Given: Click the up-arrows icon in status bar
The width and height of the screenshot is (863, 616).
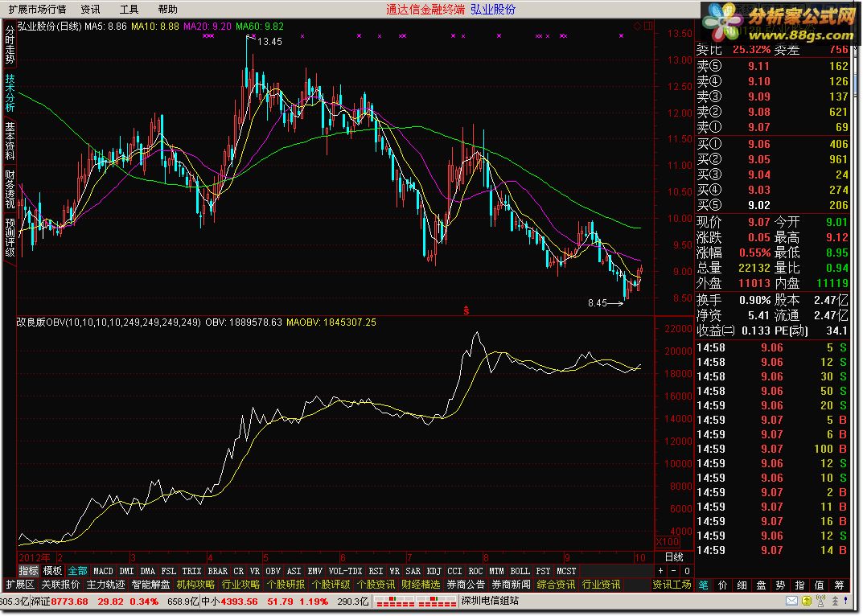Looking at the screenshot, I should pyautogui.click(x=834, y=601).
